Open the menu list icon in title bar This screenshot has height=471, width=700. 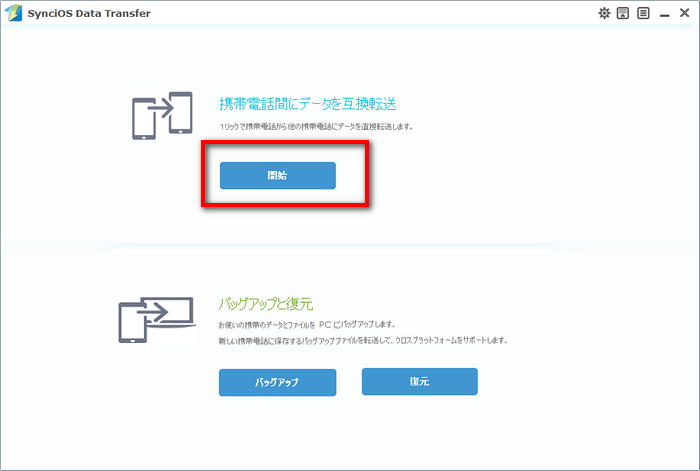(x=643, y=13)
